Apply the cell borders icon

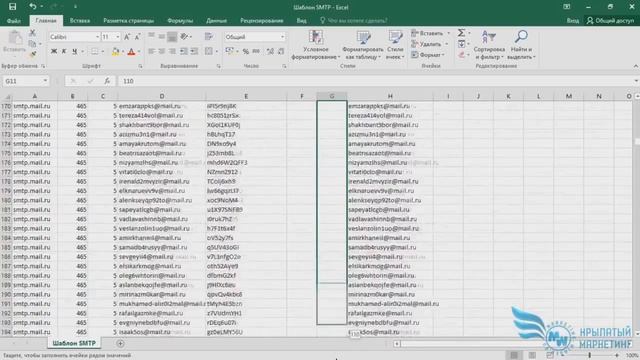(x=95, y=51)
